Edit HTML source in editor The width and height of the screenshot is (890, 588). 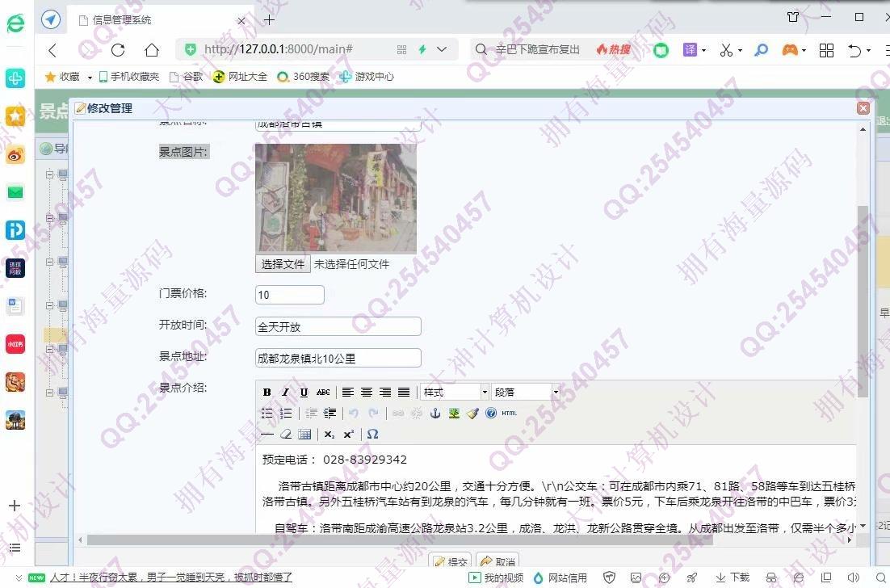(x=509, y=414)
